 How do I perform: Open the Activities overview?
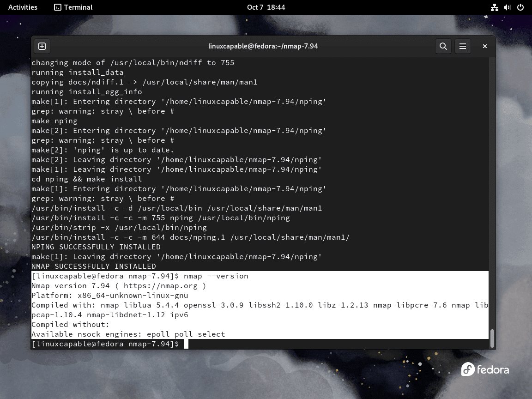click(x=22, y=7)
